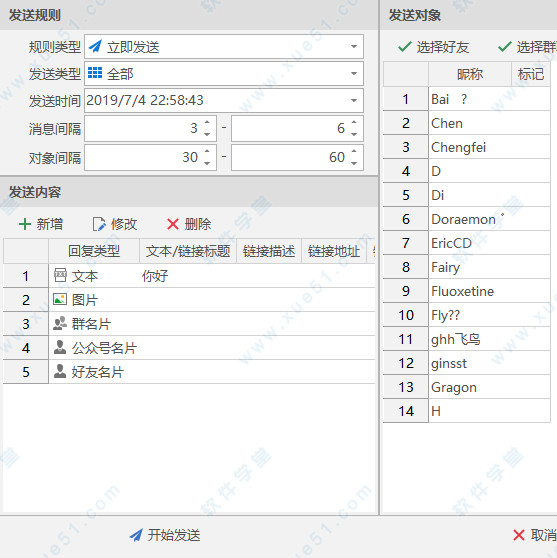
Task: Select the 好友名片 contact card icon
Action: (x=60, y=371)
